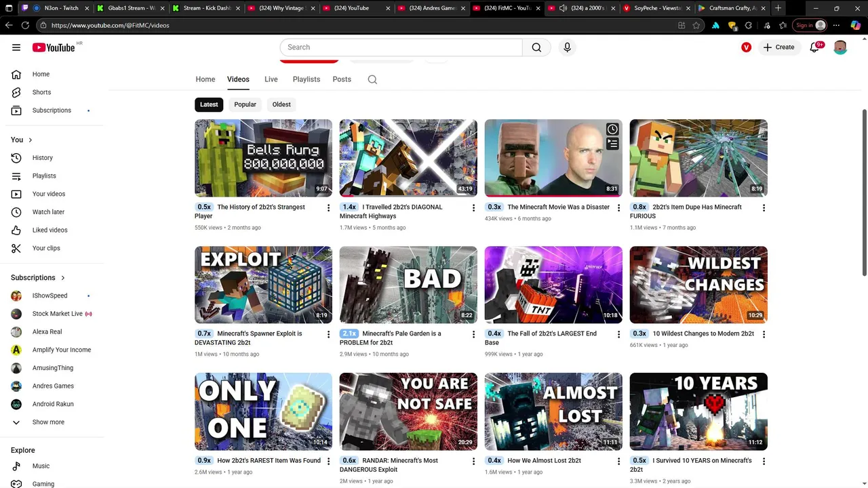This screenshot has width=868, height=488.
Task: Click the page vertical scrollbar
Action: tap(864, 192)
